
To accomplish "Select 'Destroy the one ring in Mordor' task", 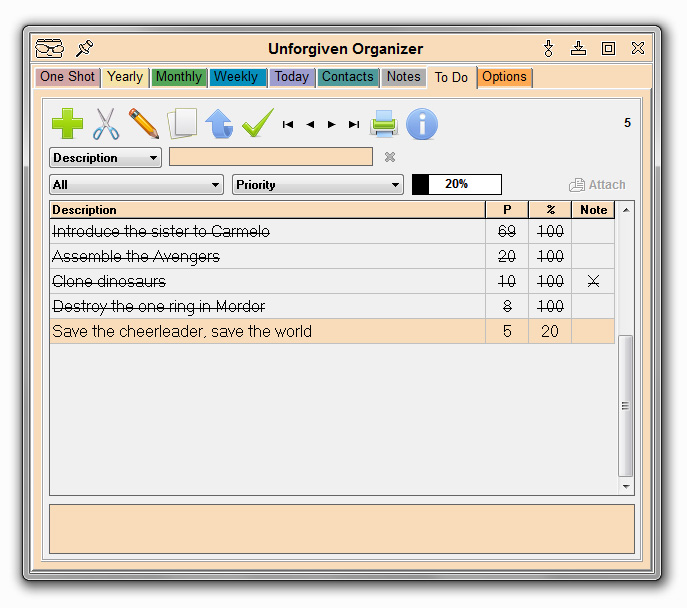I will [332, 306].
